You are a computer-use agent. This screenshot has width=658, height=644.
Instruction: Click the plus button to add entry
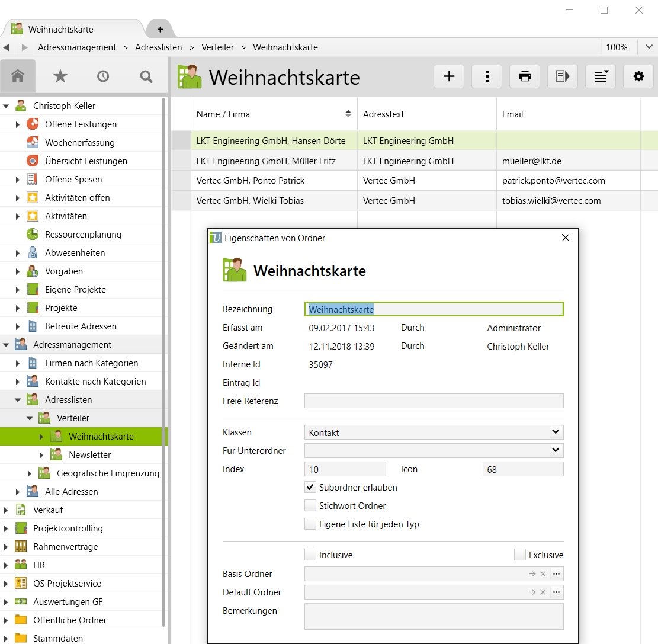449,76
